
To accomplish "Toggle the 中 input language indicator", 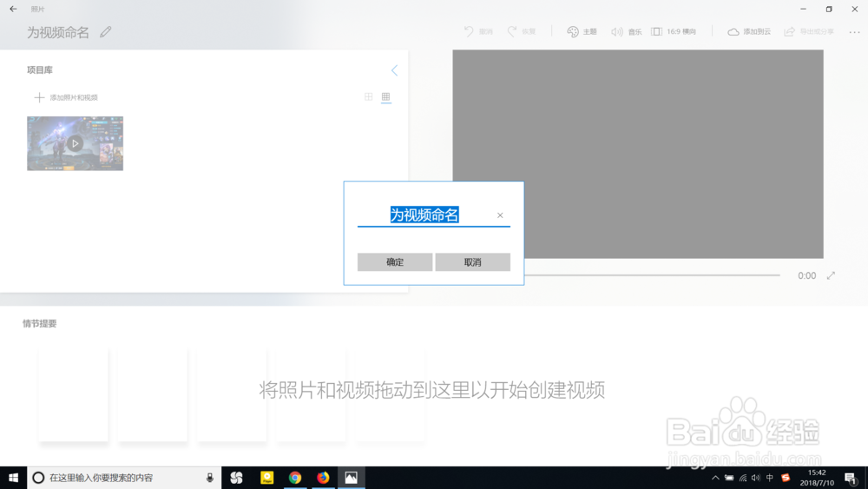I will coord(769,478).
